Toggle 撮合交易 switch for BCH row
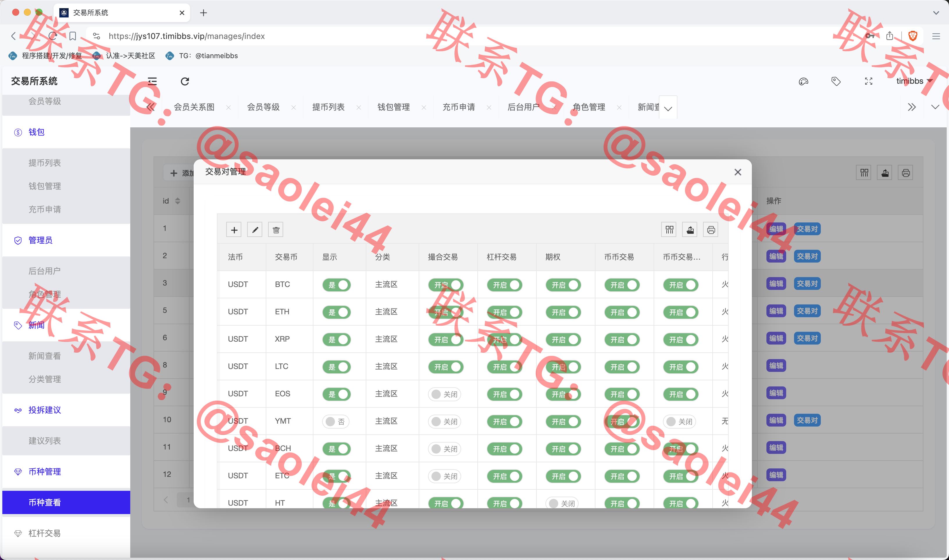The width and height of the screenshot is (949, 560). (x=445, y=449)
